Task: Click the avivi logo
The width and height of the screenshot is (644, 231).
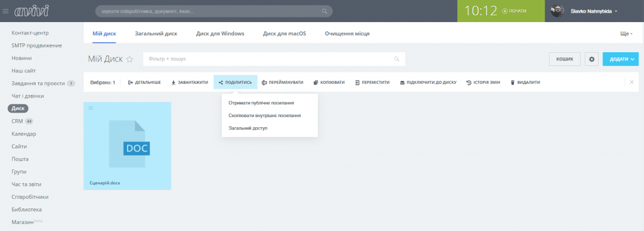Action: point(31,11)
